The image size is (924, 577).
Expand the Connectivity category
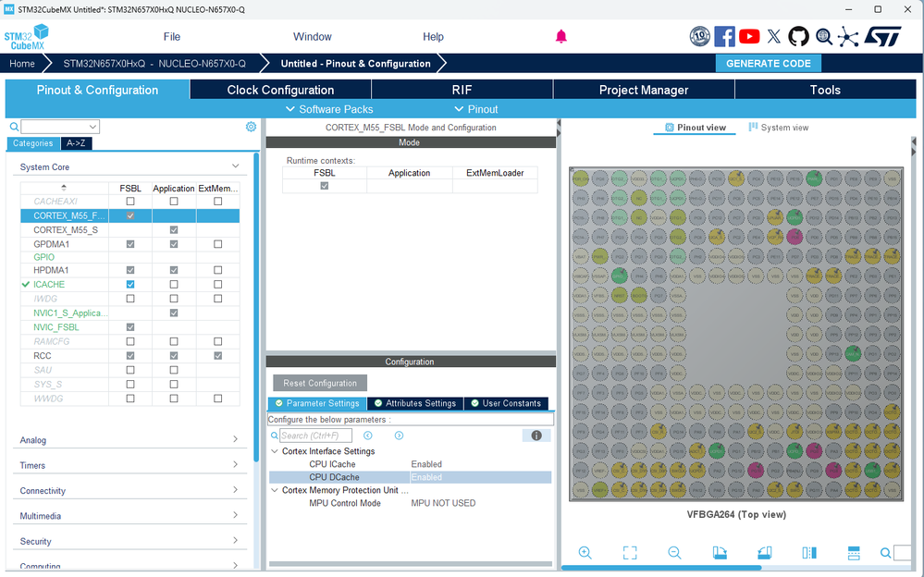(x=129, y=490)
